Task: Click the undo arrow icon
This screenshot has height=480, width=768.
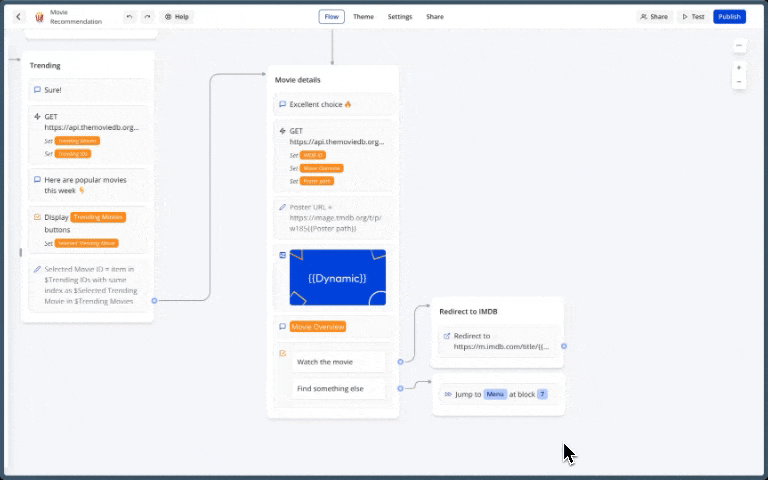Action: (129, 17)
